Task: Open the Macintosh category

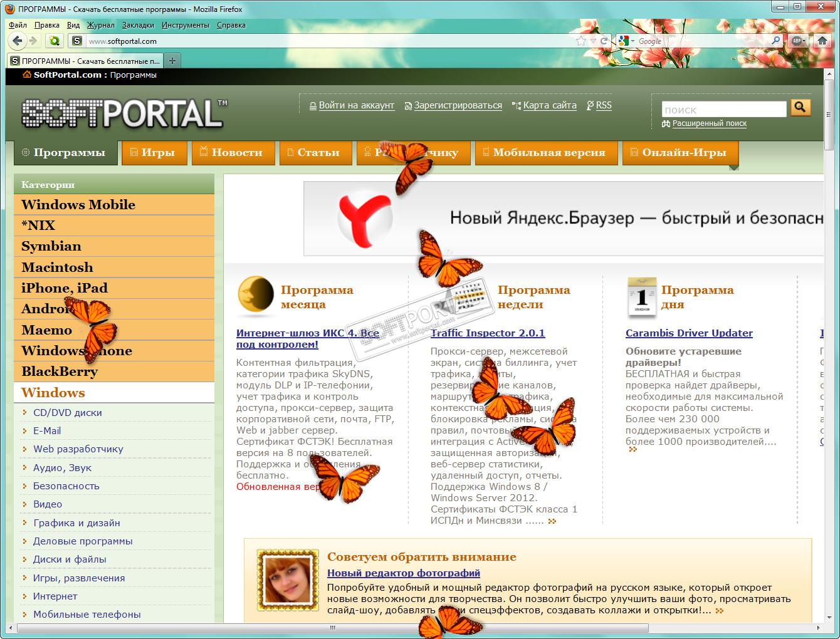Action: pos(114,268)
